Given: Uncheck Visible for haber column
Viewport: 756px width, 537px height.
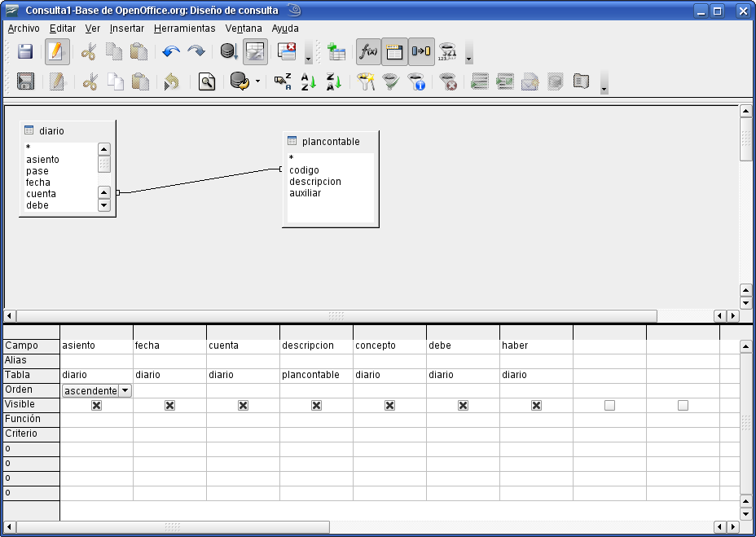Looking at the screenshot, I should (x=536, y=405).
